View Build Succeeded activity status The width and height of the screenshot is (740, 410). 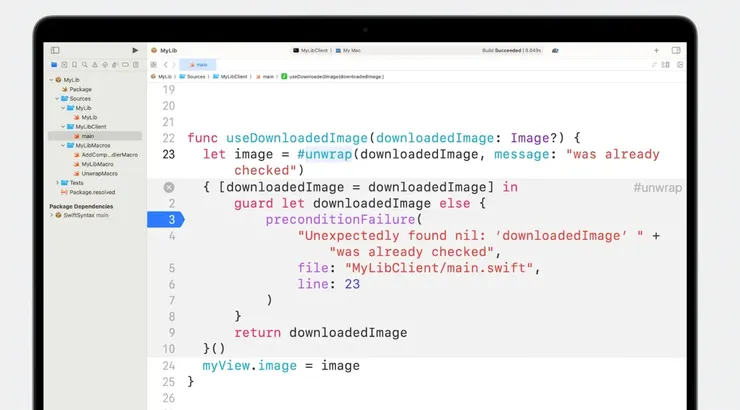click(x=512, y=50)
